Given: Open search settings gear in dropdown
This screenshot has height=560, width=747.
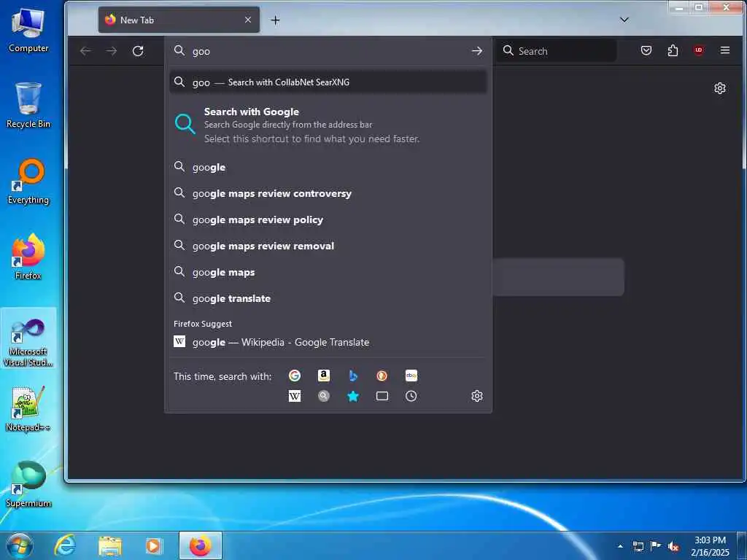Looking at the screenshot, I should (x=477, y=396).
